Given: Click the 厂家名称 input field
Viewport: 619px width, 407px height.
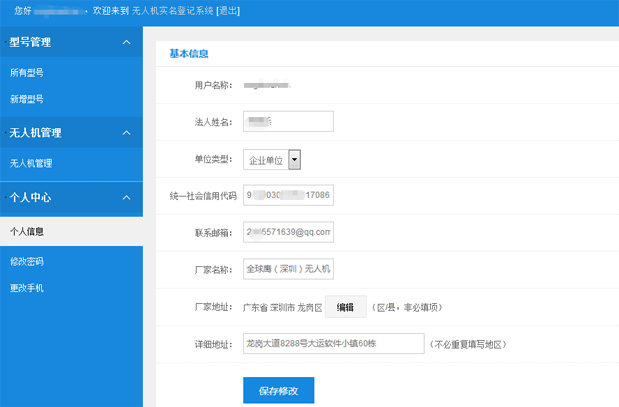Looking at the screenshot, I should (x=288, y=269).
